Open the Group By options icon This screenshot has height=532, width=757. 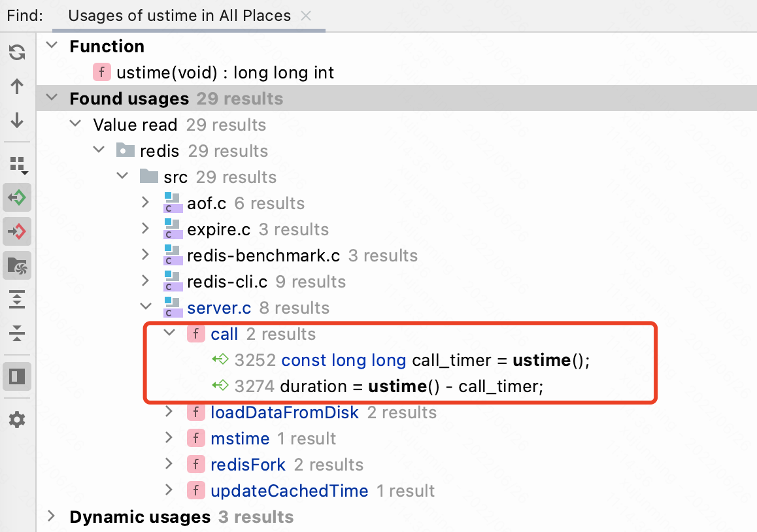[18, 165]
